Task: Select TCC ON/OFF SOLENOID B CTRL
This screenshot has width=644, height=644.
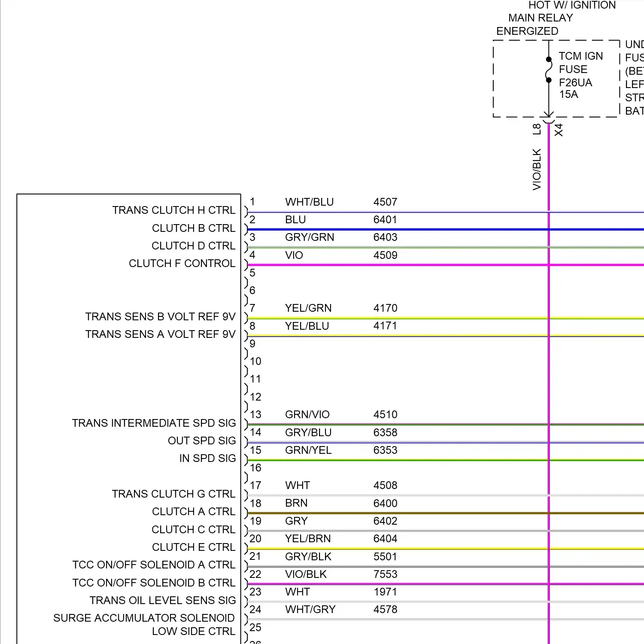Action: click(154, 583)
